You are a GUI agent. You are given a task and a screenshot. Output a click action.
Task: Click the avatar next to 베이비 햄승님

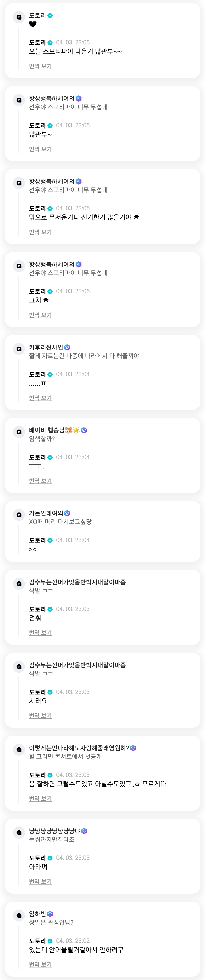tap(19, 432)
